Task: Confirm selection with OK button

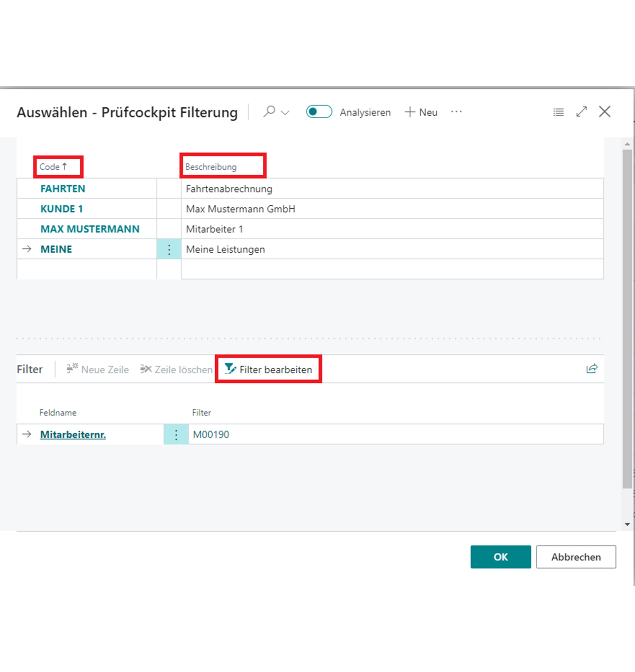Action: coord(501,556)
